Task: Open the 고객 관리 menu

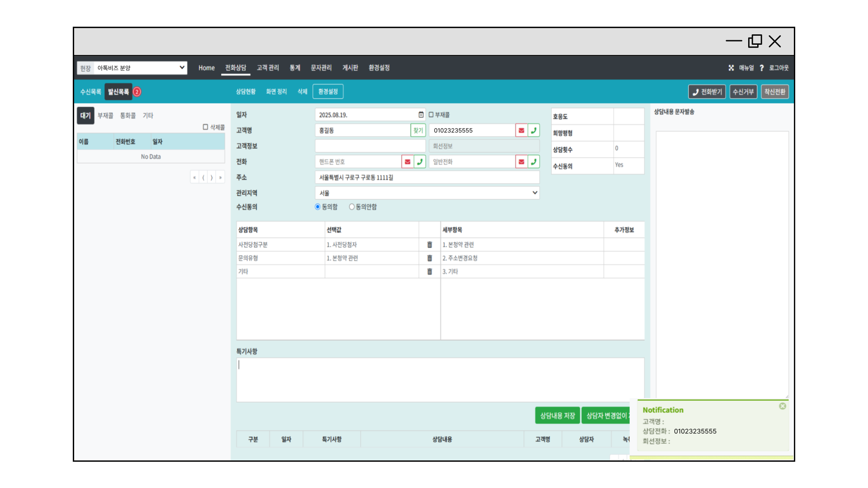Action: tap(268, 68)
